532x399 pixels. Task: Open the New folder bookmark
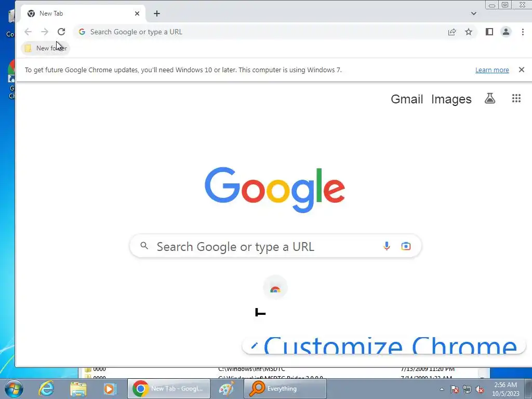(x=46, y=48)
